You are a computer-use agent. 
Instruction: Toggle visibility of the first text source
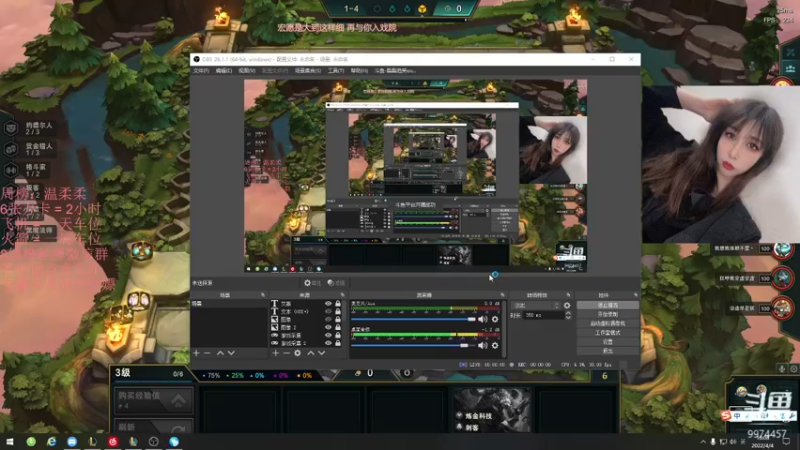pos(328,304)
